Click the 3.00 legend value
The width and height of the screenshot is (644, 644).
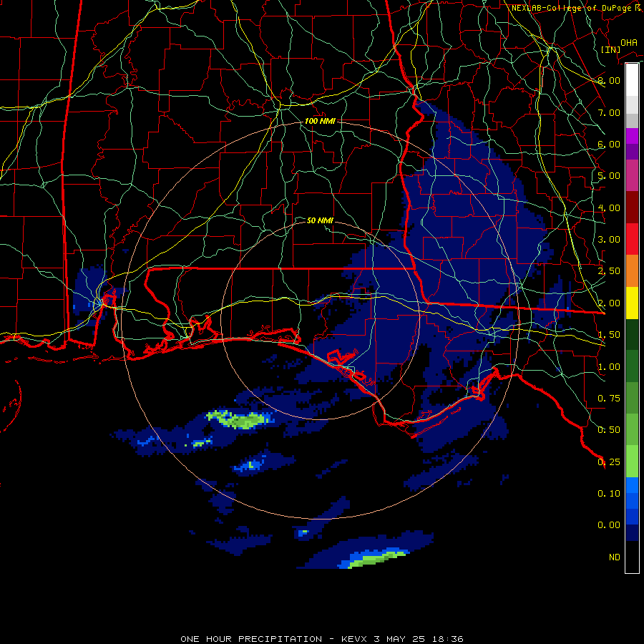pos(609,240)
